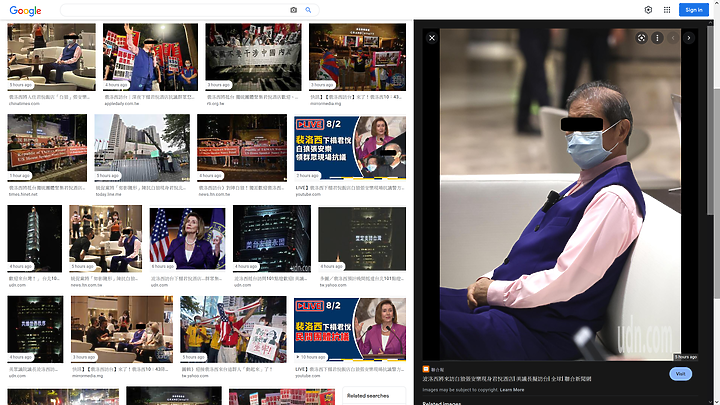Click the '2 hours ago' badge on LIVE thumbnail
This screenshot has width=720, height=405.
308,175
